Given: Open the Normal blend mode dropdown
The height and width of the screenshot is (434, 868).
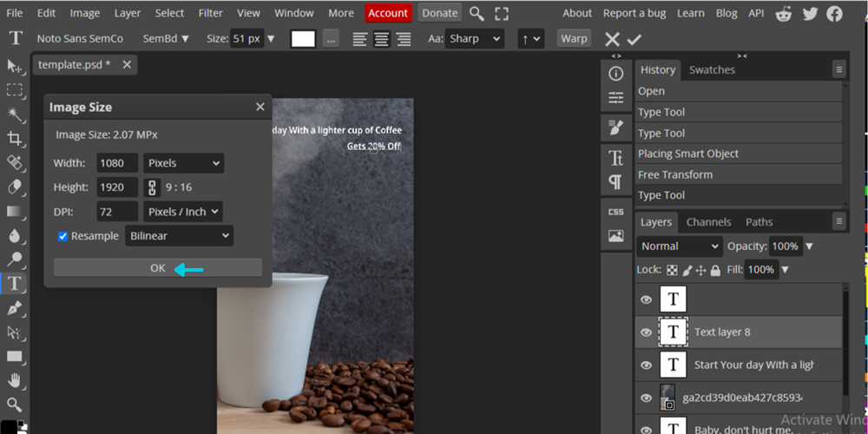Looking at the screenshot, I should click(680, 247).
